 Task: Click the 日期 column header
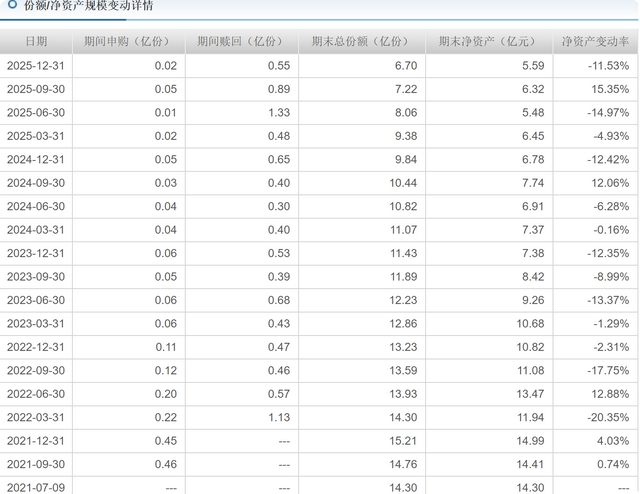click(36, 41)
